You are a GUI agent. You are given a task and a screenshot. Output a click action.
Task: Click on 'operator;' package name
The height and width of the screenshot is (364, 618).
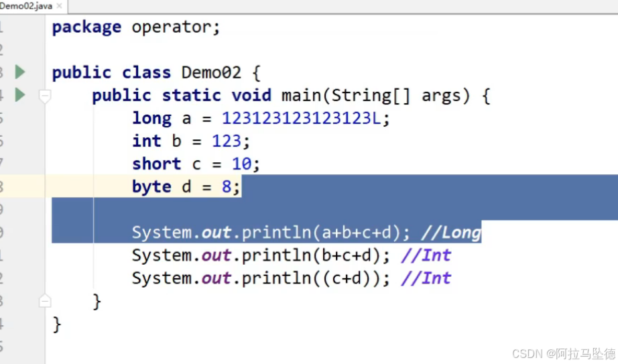pyautogui.click(x=176, y=27)
